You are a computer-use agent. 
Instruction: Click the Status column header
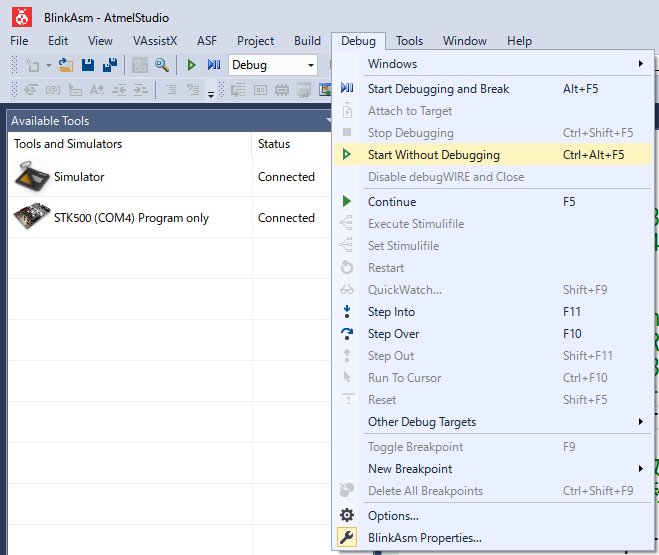[292, 144]
